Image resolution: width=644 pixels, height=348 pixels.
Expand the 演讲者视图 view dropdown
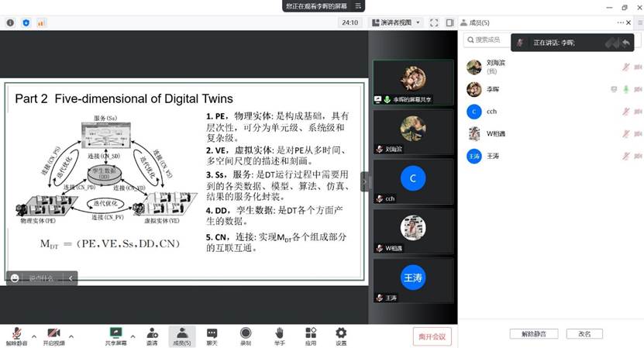(396, 23)
